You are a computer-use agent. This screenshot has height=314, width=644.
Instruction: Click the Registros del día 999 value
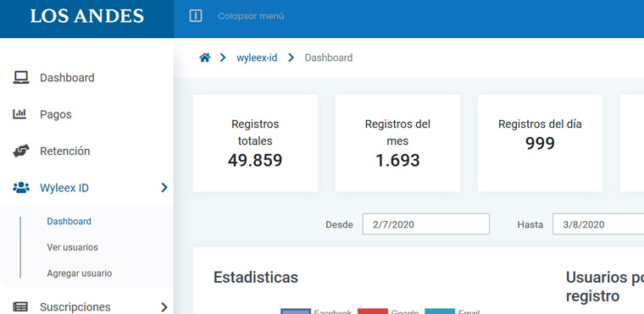[540, 143]
